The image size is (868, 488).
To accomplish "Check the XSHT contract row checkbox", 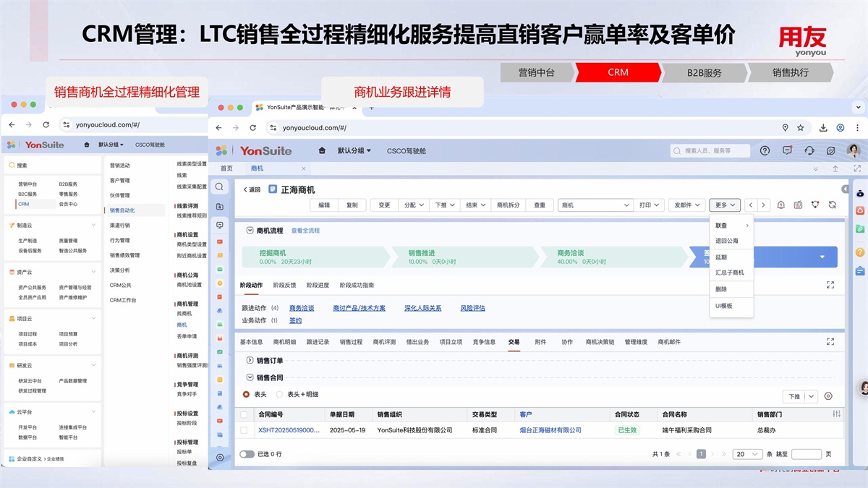I will click(x=244, y=430).
